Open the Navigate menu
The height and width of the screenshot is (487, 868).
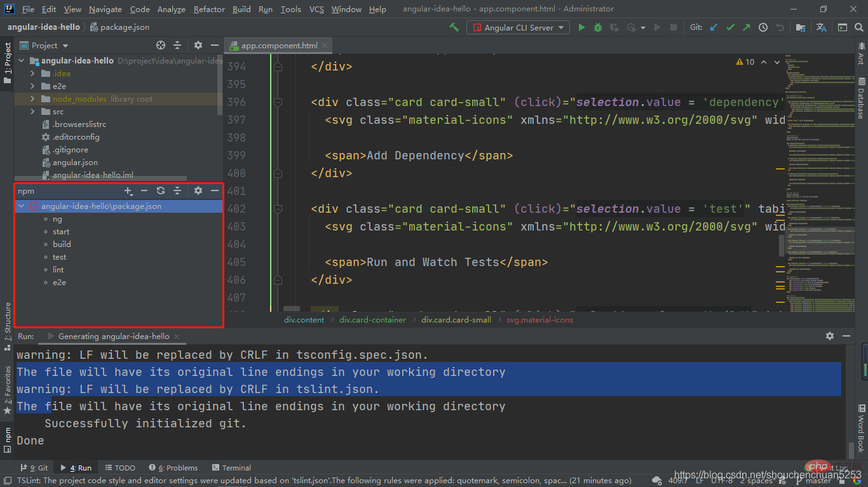coord(105,9)
